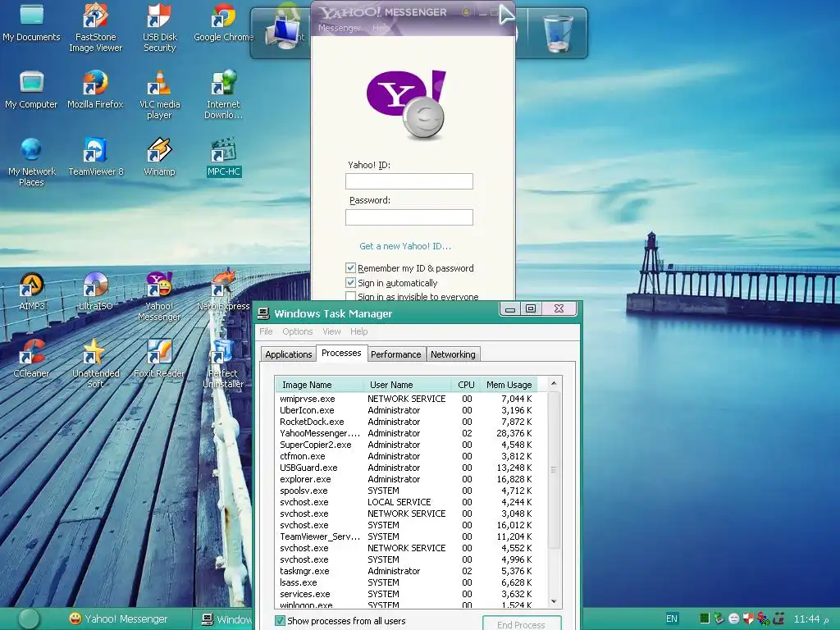Image resolution: width=840 pixels, height=630 pixels.
Task: Enable Sign in as invisible to everyone
Action: (x=350, y=296)
